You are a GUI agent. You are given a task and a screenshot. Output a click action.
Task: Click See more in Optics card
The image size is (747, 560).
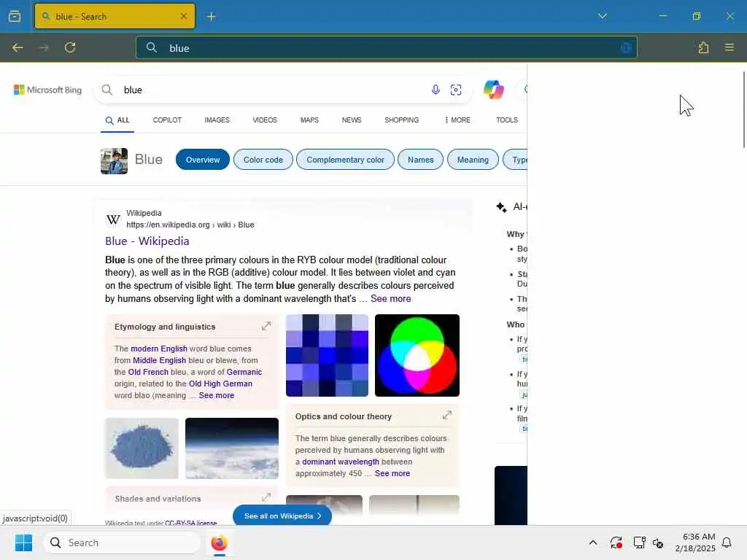tap(392, 473)
